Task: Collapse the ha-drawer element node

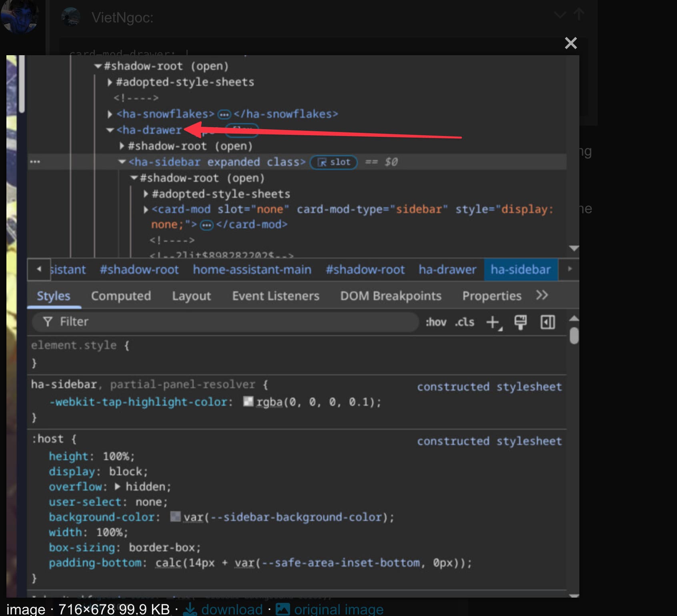Action: pos(110,130)
